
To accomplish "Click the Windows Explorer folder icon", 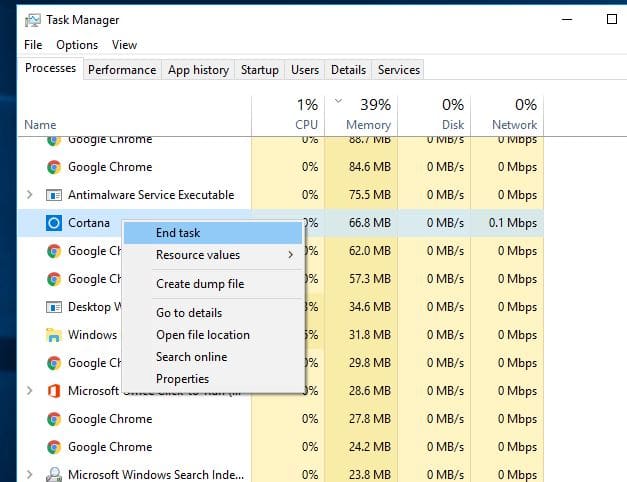I will pyautogui.click(x=54, y=335).
